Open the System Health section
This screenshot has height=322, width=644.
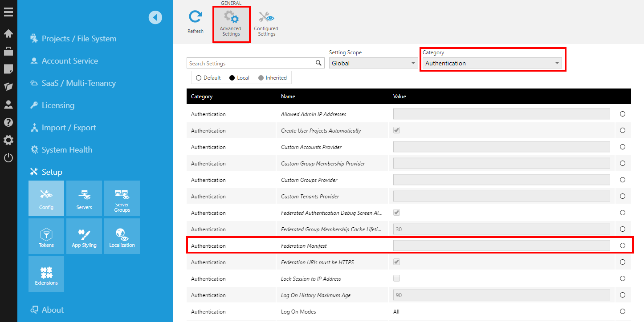pos(67,150)
